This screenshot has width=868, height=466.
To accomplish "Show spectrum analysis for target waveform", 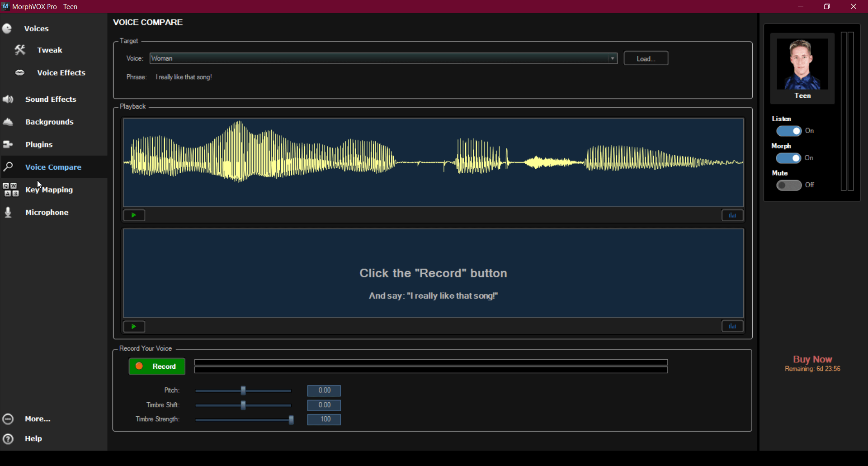I will click(x=732, y=215).
